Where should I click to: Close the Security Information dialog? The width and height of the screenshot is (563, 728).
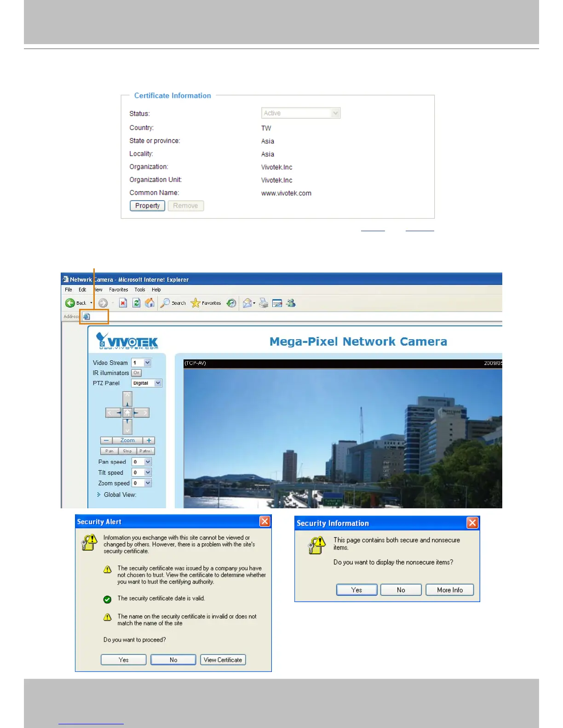[x=472, y=523]
